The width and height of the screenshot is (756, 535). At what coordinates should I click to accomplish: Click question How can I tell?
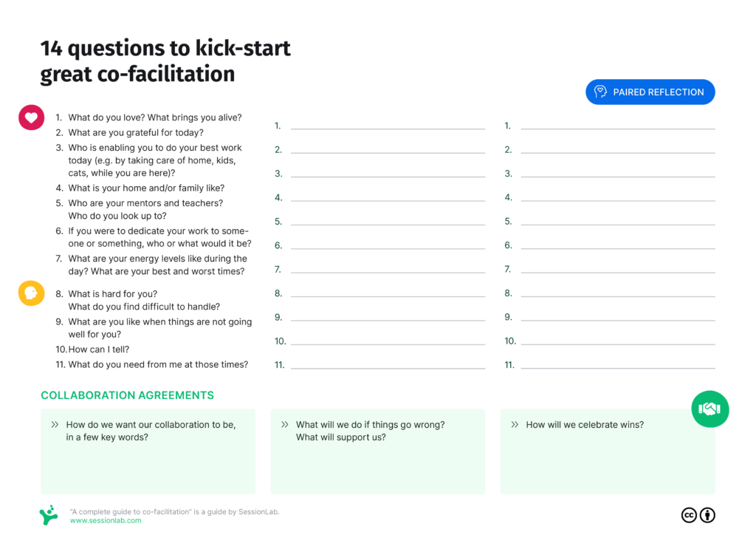click(99, 350)
